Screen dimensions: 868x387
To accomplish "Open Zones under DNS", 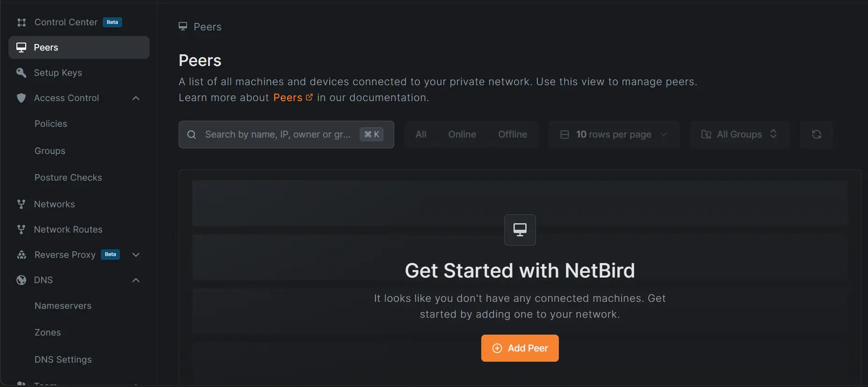I will (48, 332).
